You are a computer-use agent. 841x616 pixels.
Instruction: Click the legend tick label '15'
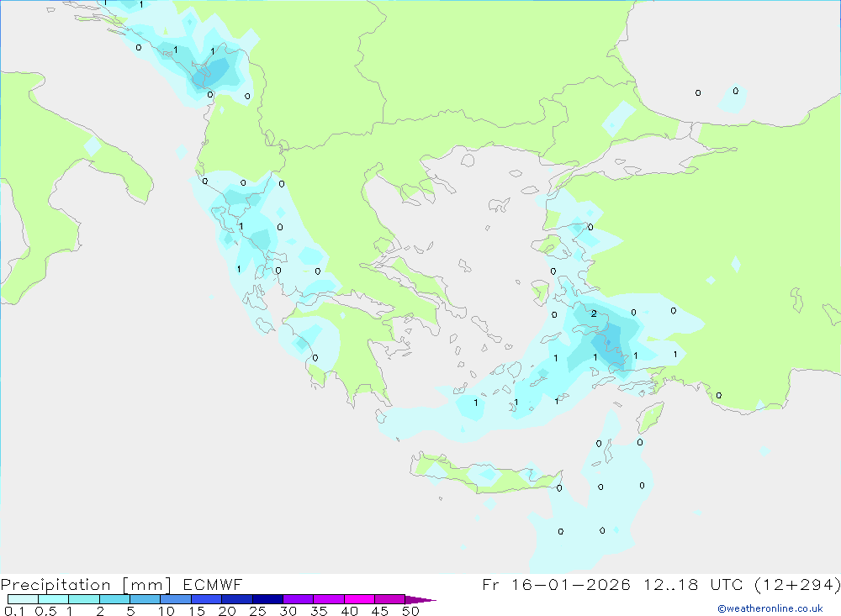click(197, 611)
